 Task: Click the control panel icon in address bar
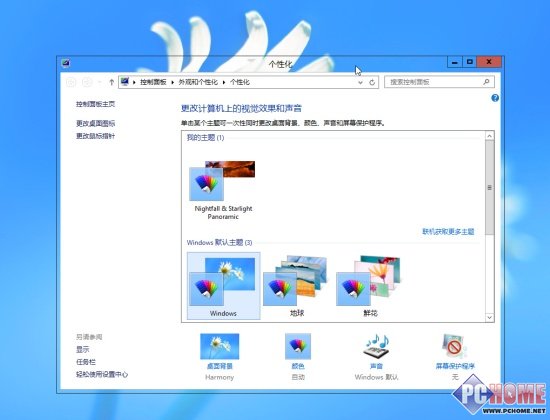pyautogui.click(x=125, y=82)
